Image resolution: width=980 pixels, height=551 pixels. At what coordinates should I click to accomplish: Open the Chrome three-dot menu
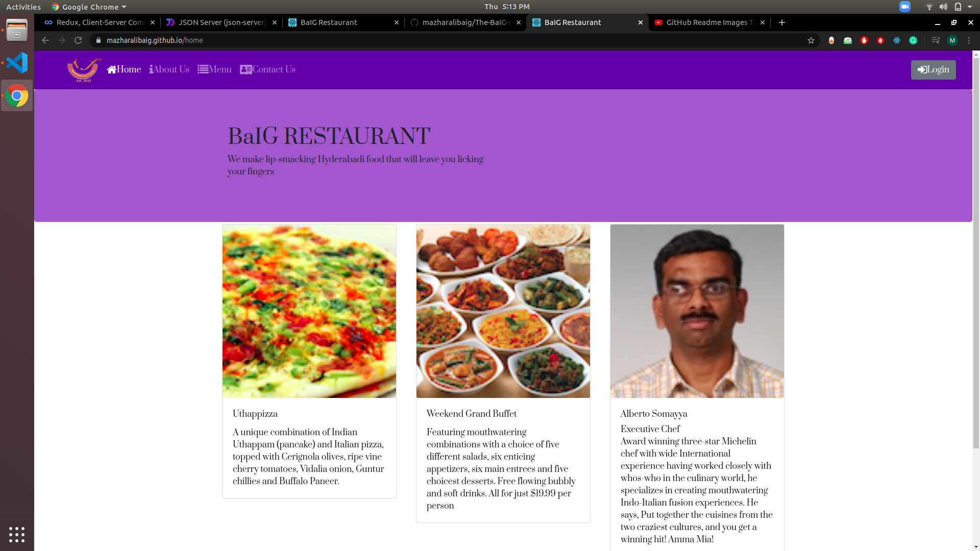point(969,40)
